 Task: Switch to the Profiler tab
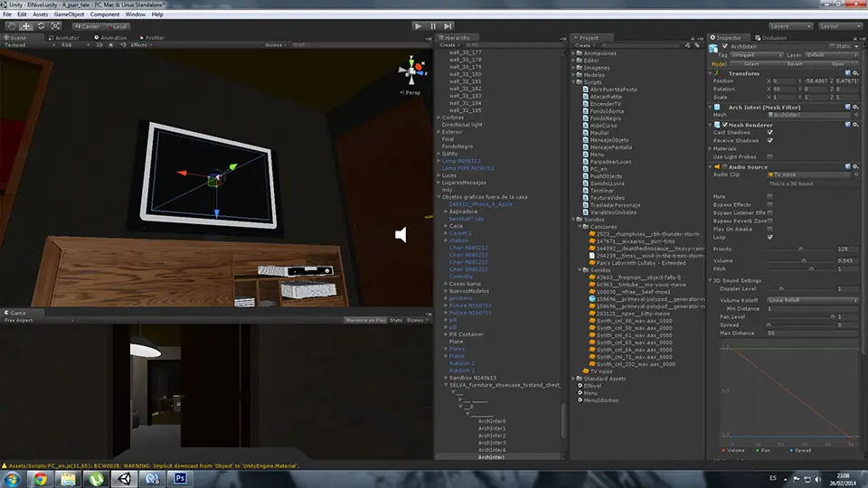coord(152,38)
